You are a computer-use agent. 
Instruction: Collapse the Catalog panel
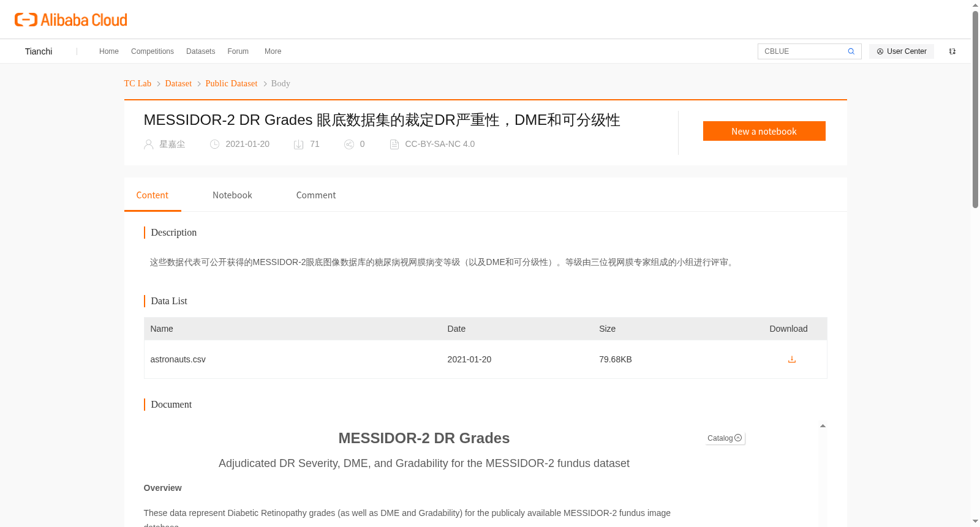point(725,438)
